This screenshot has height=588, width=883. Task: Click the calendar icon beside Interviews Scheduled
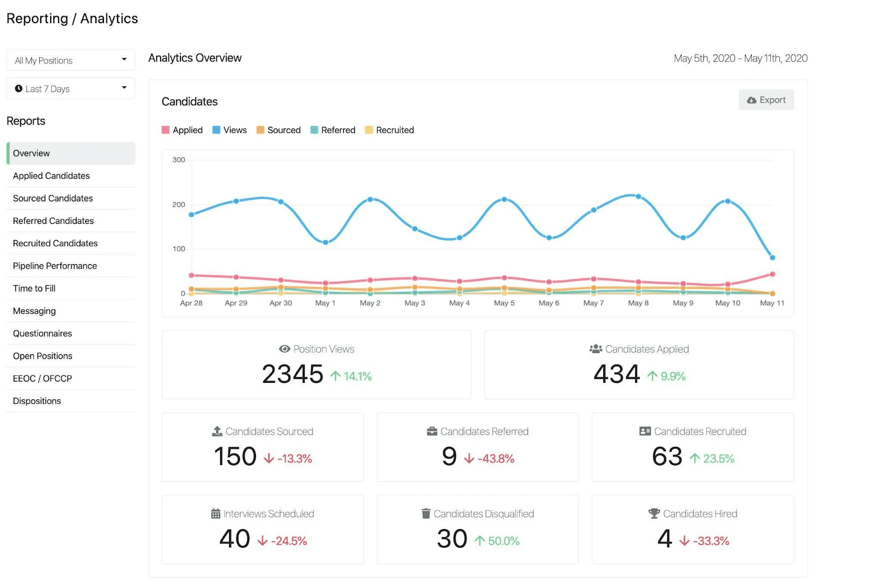(216, 514)
